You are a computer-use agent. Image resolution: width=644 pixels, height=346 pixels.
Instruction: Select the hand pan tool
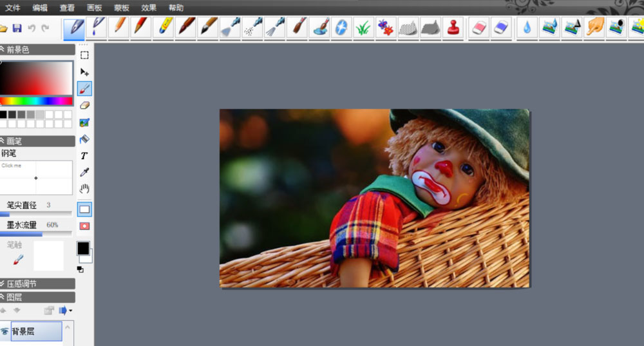click(84, 189)
